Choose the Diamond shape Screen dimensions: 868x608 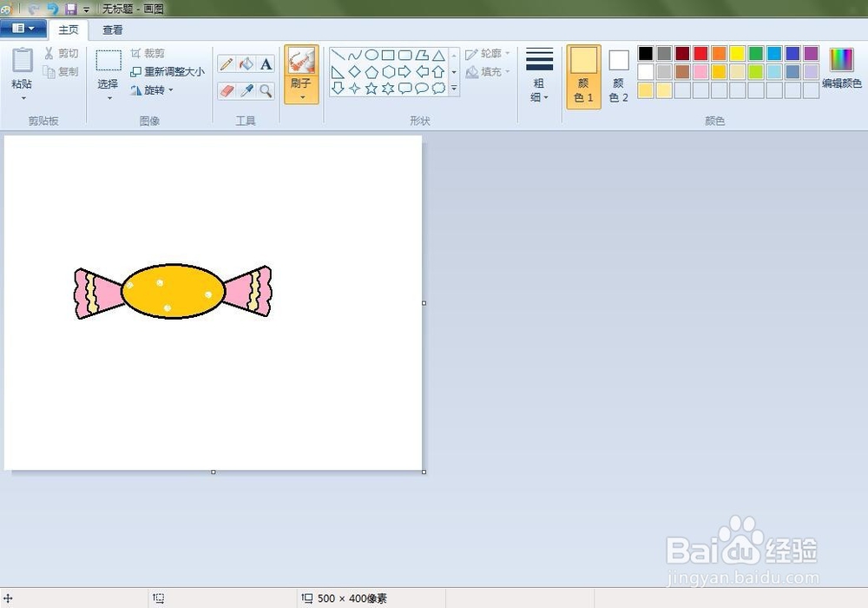(x=355, y=71)
